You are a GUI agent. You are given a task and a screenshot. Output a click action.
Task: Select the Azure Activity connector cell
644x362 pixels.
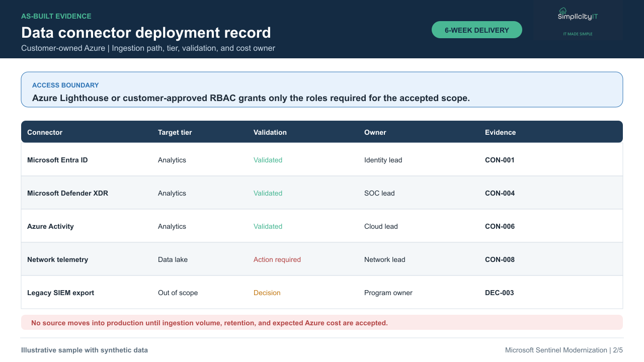tap(50, 226)
